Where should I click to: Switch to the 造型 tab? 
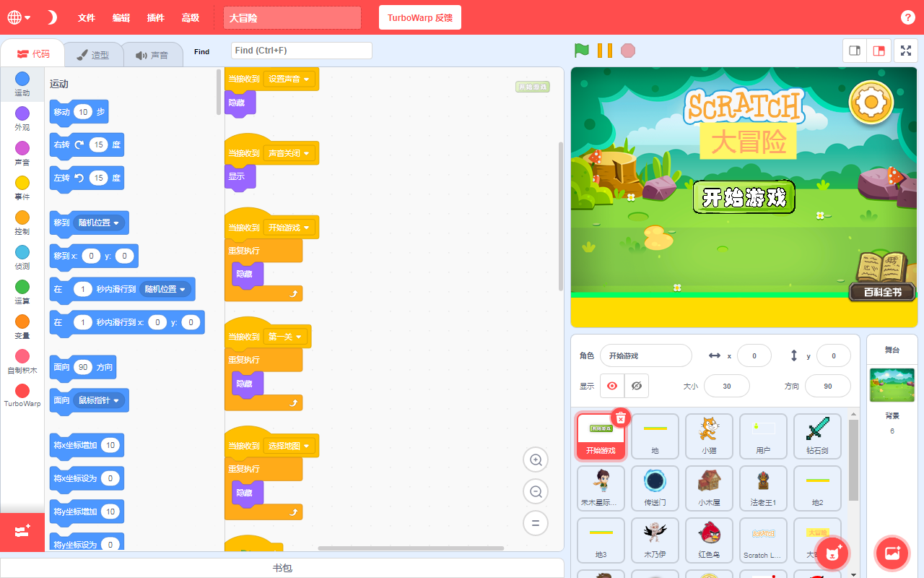[93, 54]
